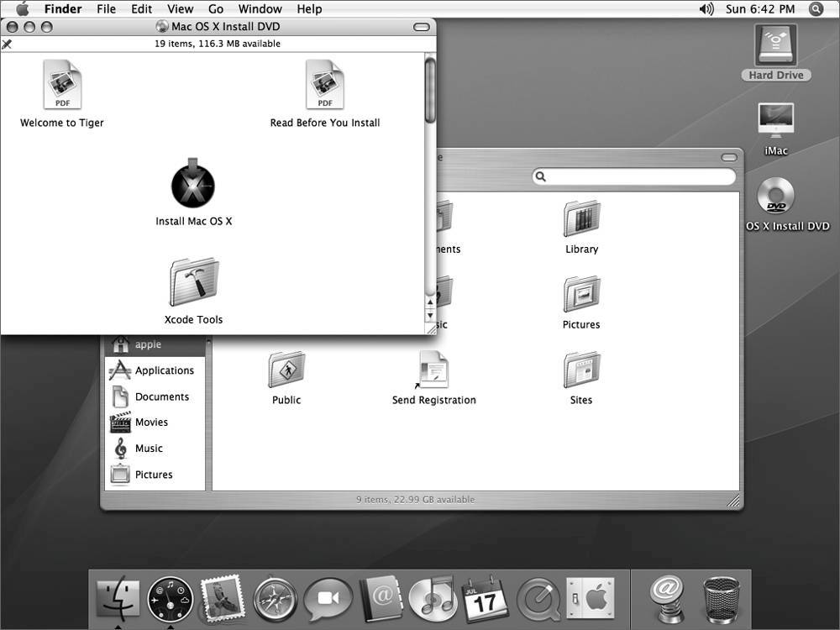Open the Read Before You Install PDF

(x=324, y=84)
